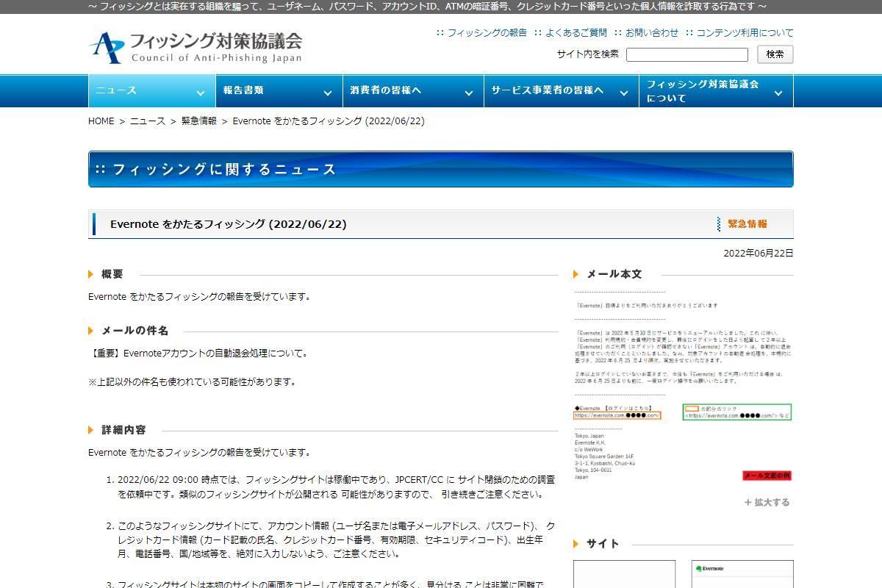The image size is (882, 588).
Task: Open the blank site screenshot thumbnail under サイト
Action: pyautogui.click(x=624, y=574)
